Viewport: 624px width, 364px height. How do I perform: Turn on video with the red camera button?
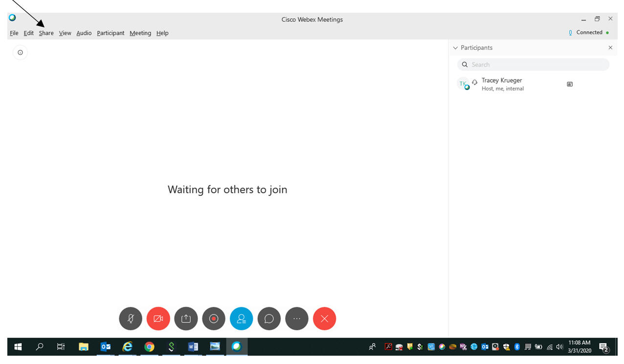coord(158,319)
